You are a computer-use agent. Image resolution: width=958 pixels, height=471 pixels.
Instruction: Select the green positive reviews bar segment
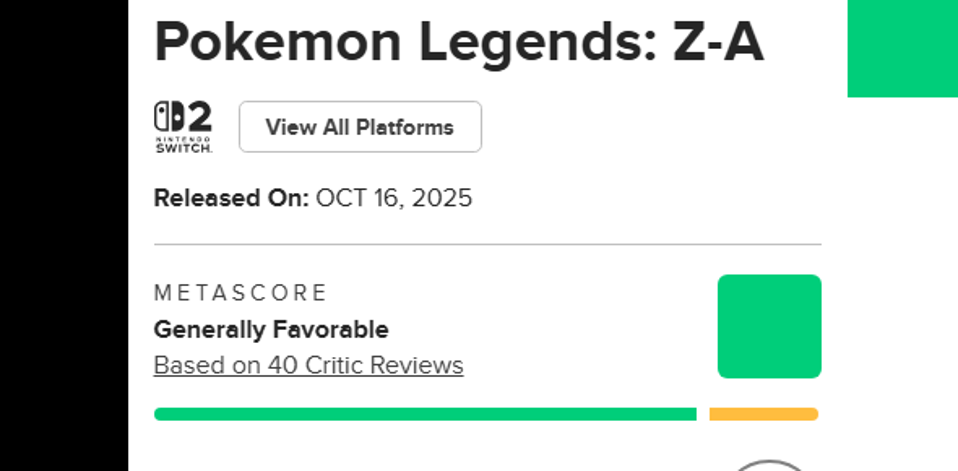coord(425,414)
